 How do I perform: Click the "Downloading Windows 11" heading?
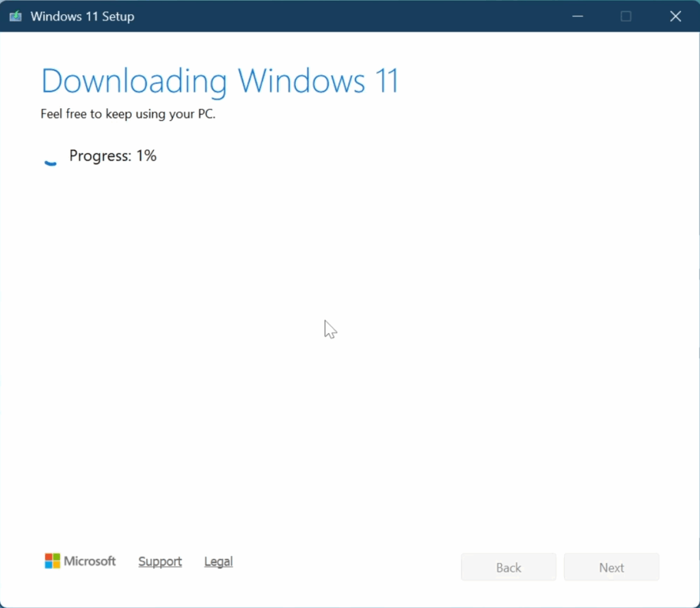(x=219, y=81)
